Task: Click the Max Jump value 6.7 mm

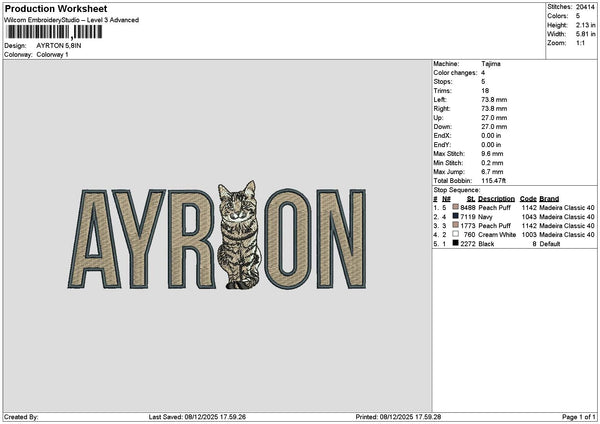Action: pos(492,172)
